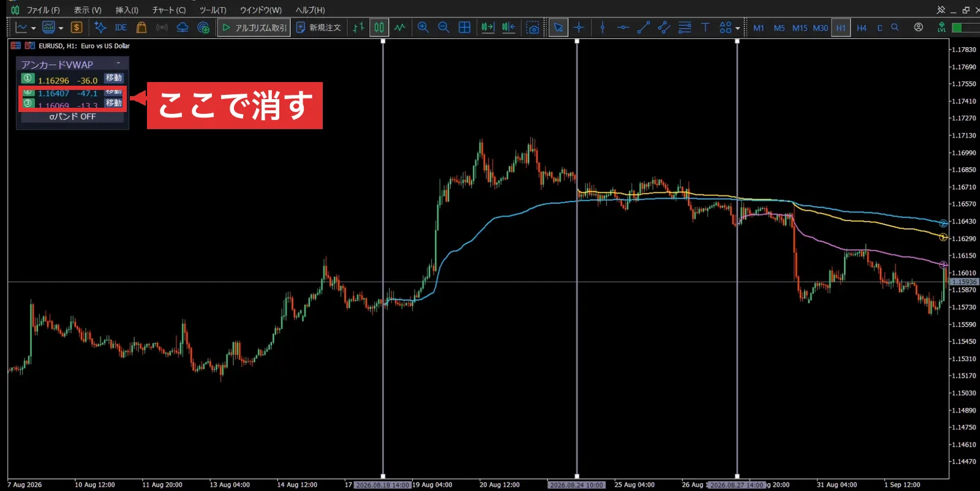Image resolution: width=980 pixels, height=491 pixels.
Task: Open the Market shopping bag icon
Action: pyautogui.click(x=141, y=28)
